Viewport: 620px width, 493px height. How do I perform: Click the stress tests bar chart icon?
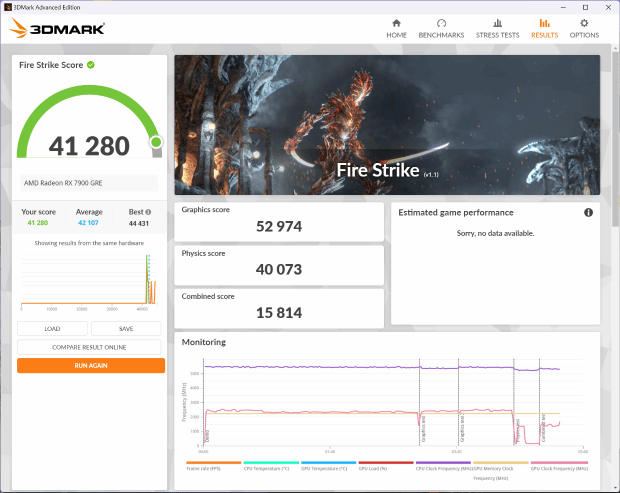[497, 23]
